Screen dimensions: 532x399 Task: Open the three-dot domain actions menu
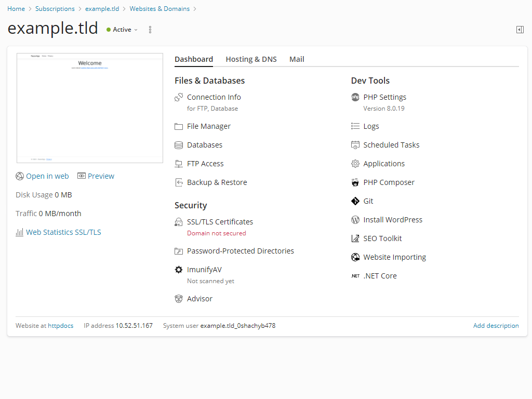click(x=150, y=30)
